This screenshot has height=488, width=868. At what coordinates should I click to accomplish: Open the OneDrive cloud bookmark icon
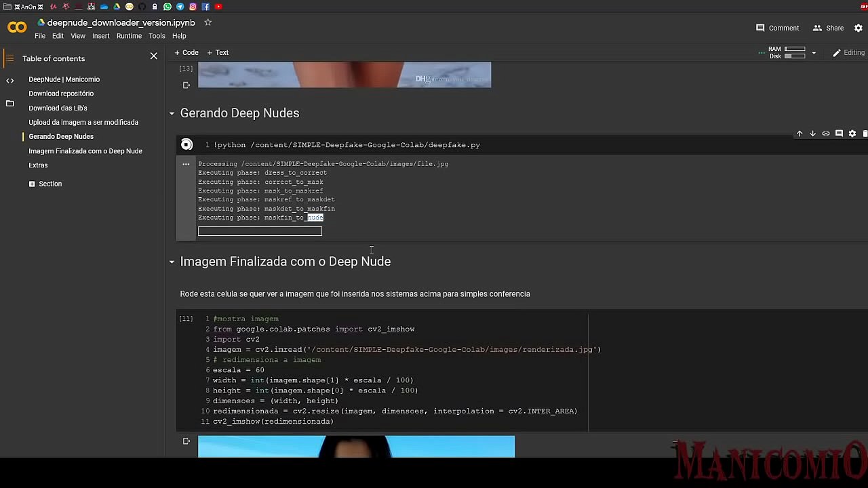104,7
